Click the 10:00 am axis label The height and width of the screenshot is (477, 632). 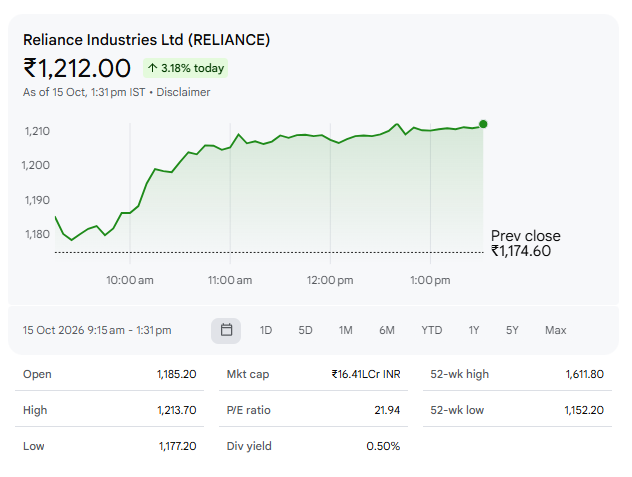click(130, 280)
